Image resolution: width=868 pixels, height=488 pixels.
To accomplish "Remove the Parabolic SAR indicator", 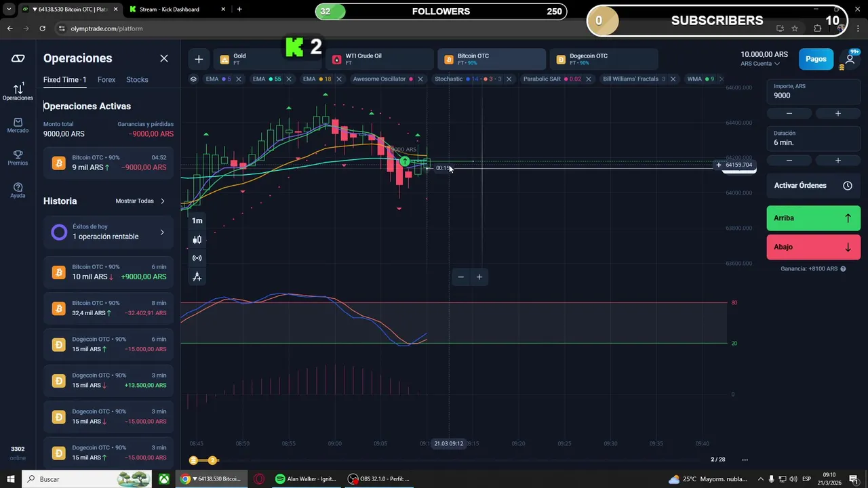I will coord(588,79).
